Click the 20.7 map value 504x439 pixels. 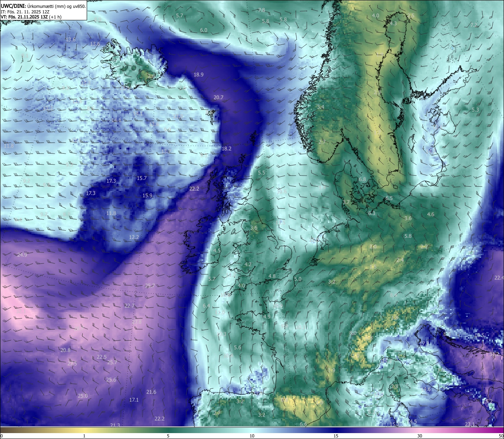coord(219,97)
